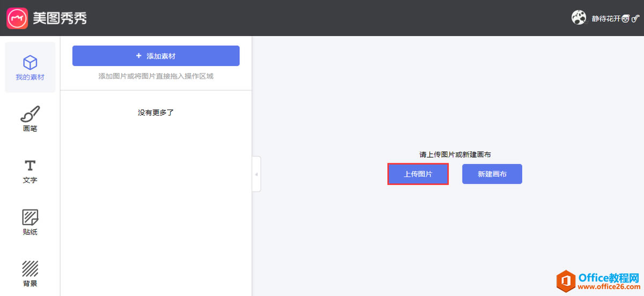The width and height of the screenshot is (644, 296).
Task: Click the 没有更多了 message
Action: [156, 112]
